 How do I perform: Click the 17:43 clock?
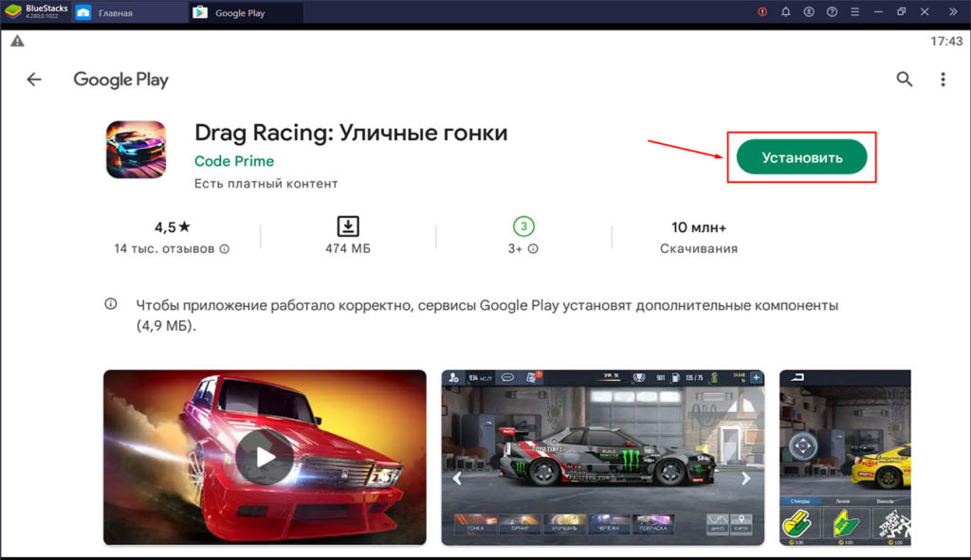click(x=946, y=41)
